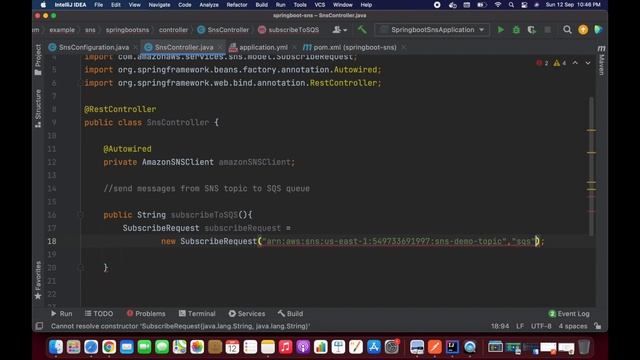This screenshot has height=360, width=640.
Task: Open the Build tool window
Action: 290,313
